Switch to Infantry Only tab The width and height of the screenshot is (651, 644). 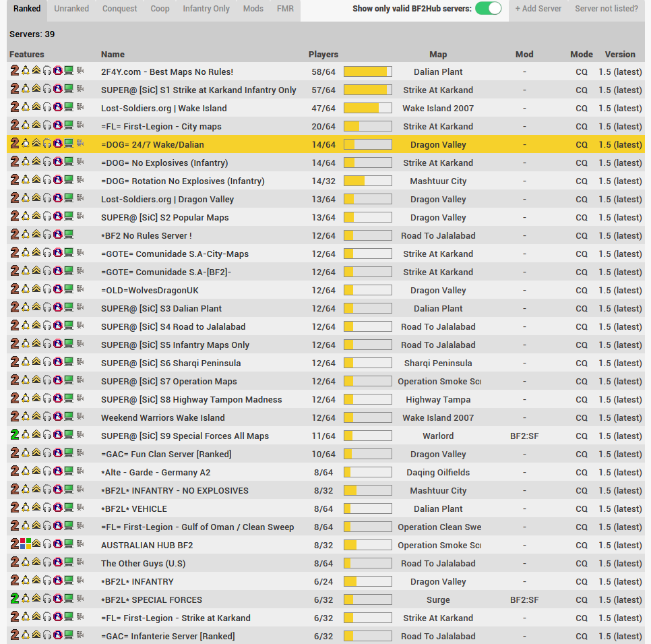point(206,9)
